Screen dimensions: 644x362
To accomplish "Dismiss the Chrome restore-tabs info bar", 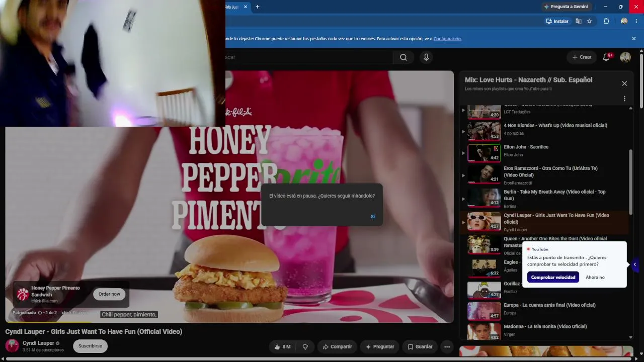I will (x=634, y=39).
